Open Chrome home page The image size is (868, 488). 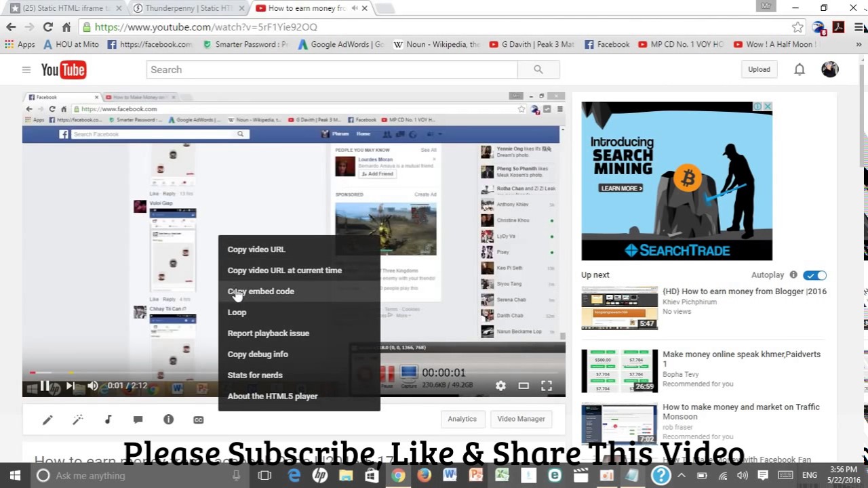click(x=66, y=27)
